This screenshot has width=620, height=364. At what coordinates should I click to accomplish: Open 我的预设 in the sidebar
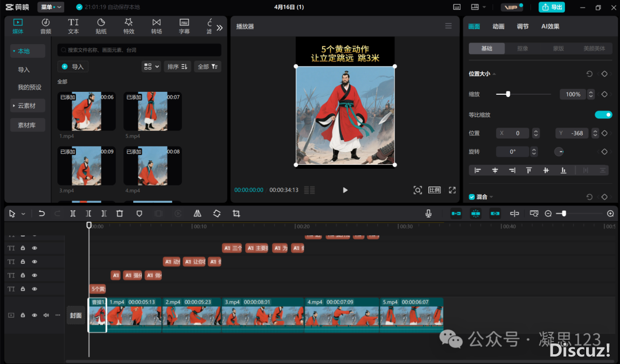[29, 87]
